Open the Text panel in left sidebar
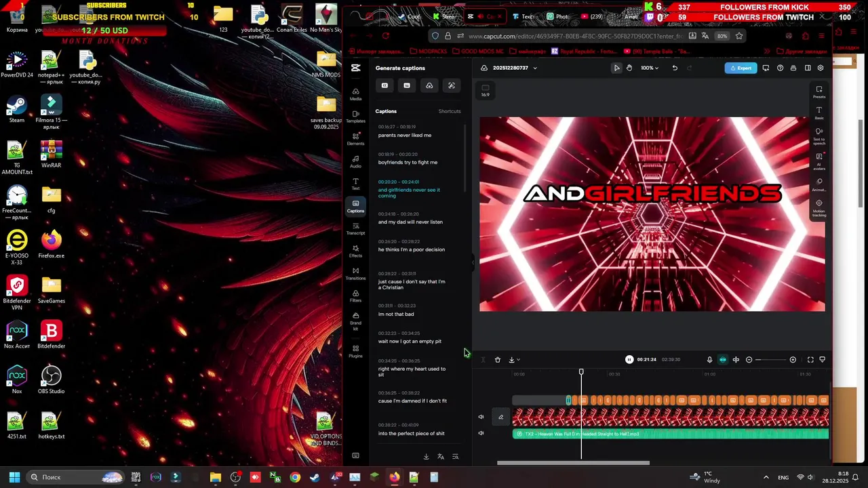Image resolution: width=868 pixels, height=488 pixels. [x=355, y=184]
